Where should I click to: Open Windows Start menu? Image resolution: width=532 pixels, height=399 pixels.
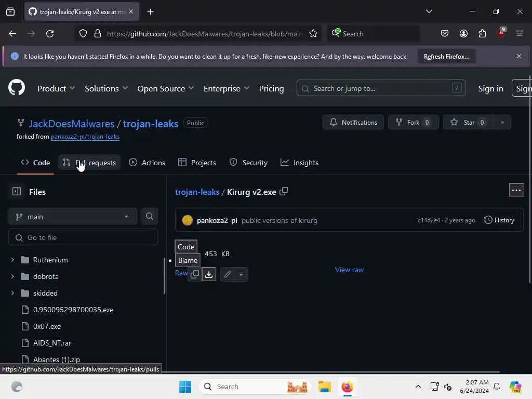click(185, 387)
